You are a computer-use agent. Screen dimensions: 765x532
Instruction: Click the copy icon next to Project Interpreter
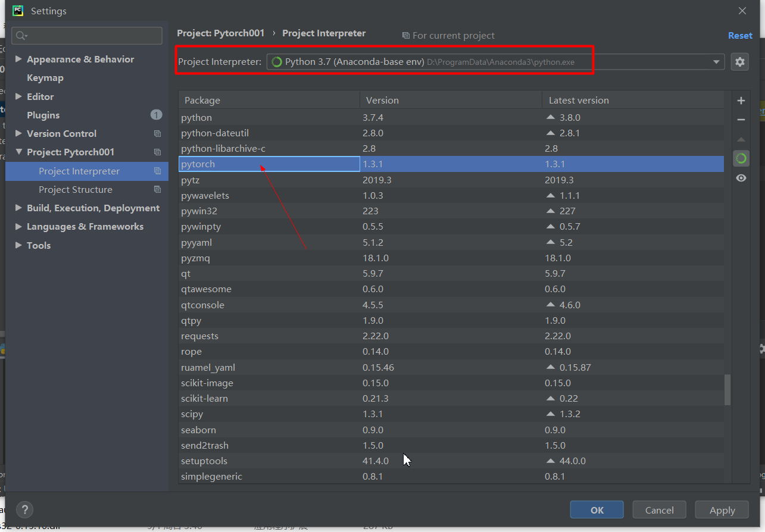(x=157, y=171)
